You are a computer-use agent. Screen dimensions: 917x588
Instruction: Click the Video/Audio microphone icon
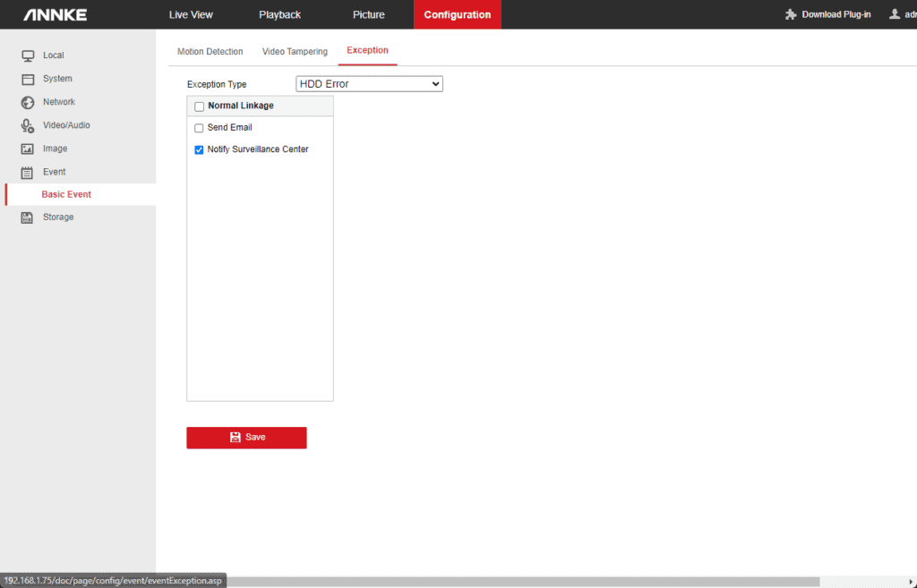tap(28, 125)
